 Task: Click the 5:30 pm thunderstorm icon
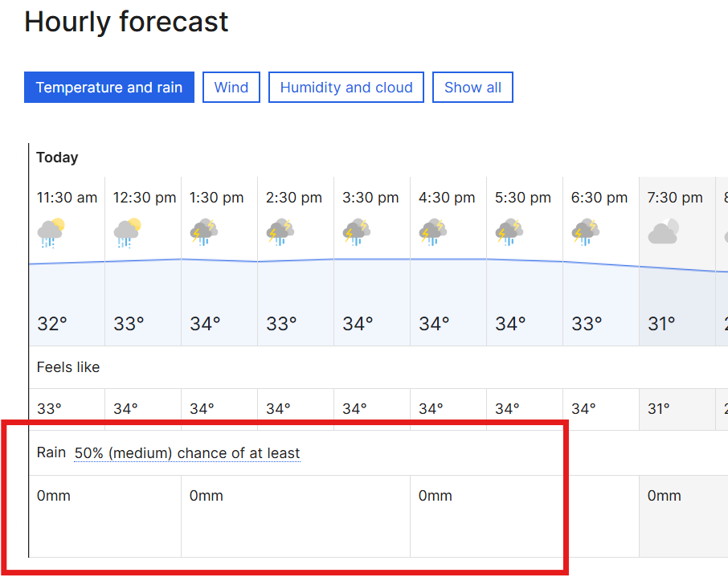[509, 233]
